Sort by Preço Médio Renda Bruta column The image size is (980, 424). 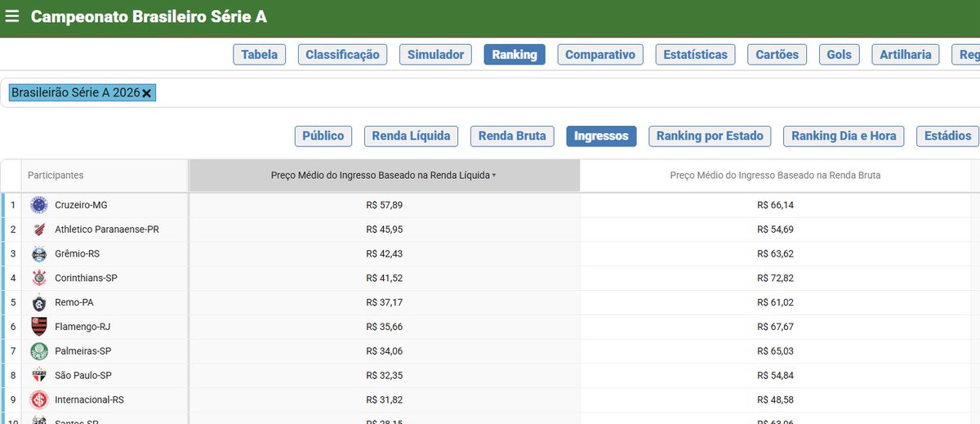coord(775,176)
